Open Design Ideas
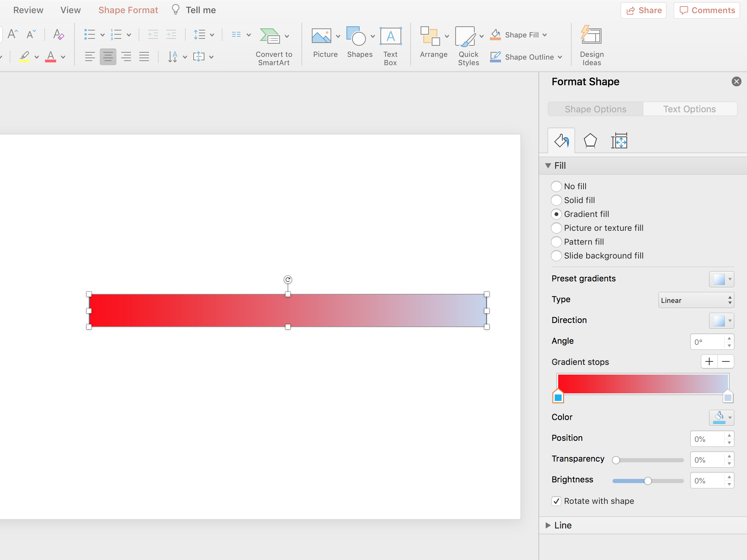This screenshot has height=560, width=747. click(591, 46)
